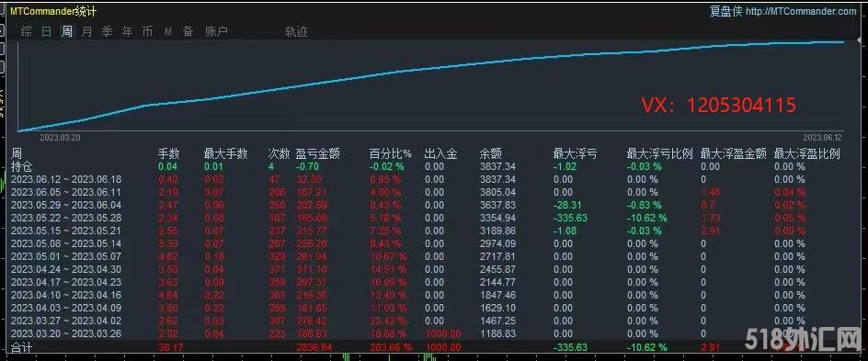The width and height of the screenshot is (868, 361).
Task: Open the 备 notes tab
Action: (x=188, y=31)
